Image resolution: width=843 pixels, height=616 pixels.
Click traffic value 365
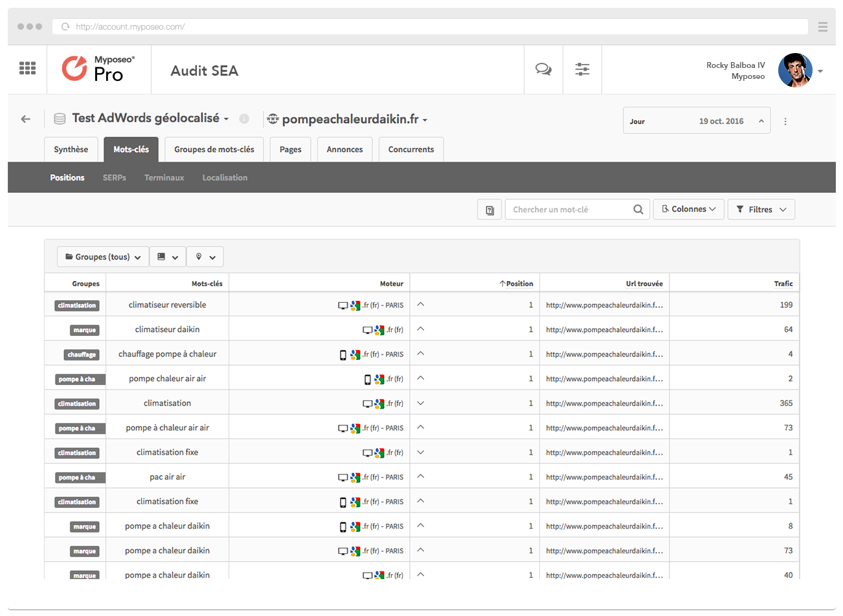[786, 403]
